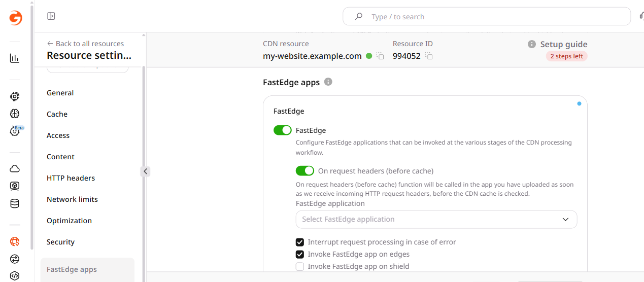Viewport: 644px width, 282px height.
Task: Click the search magnifier icon
Action: pos(358,16)
